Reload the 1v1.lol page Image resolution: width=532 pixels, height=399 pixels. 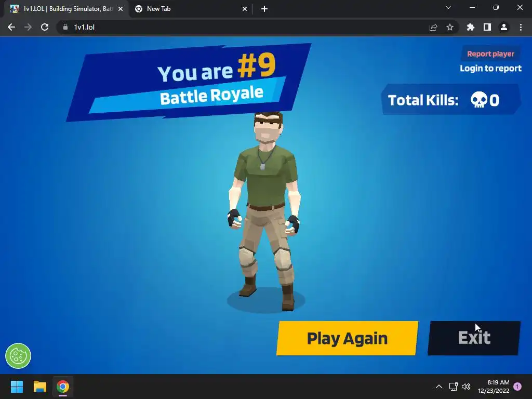coord(45,27)
